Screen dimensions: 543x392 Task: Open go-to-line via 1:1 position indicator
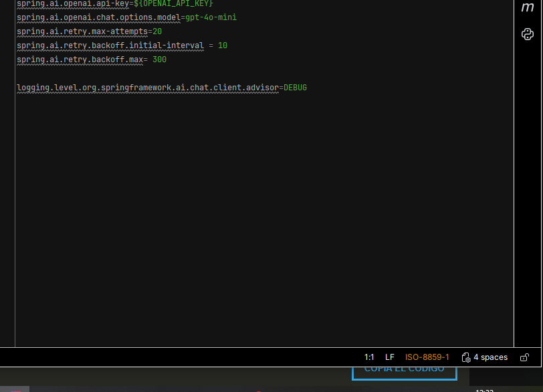click(x=369, y=357)
